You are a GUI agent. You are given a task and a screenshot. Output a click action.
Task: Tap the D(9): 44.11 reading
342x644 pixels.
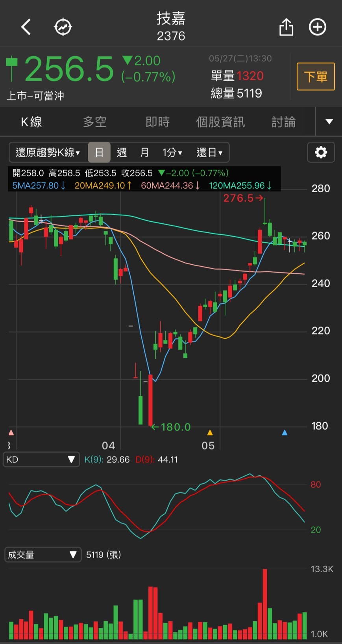[156, 460]
